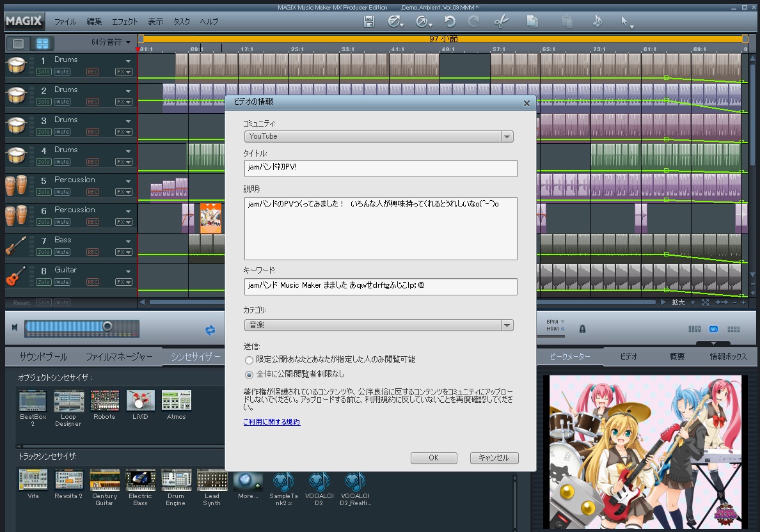Open the ご利用に関する規約 terms link
This screenshot has height=532, width=760.
coord(271,422)
